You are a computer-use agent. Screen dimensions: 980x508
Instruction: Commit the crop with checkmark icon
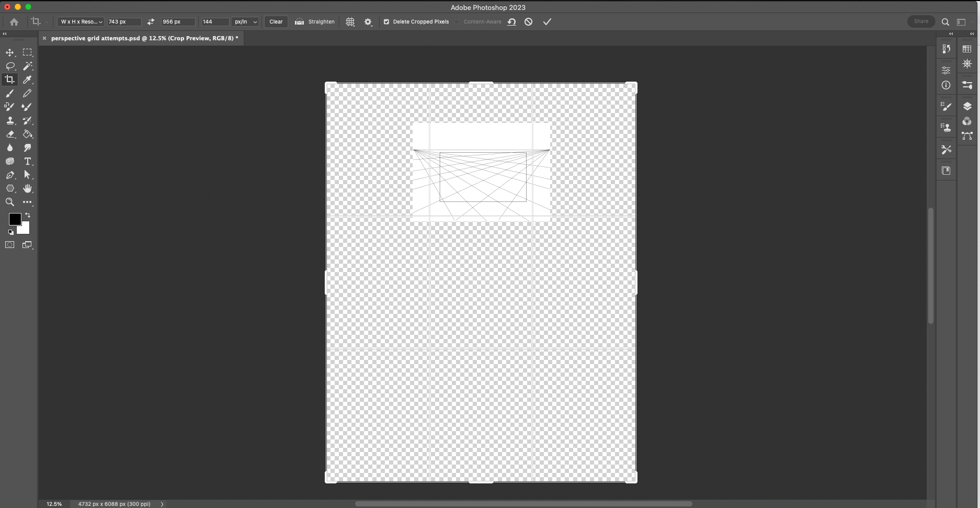tap(547, 22)
